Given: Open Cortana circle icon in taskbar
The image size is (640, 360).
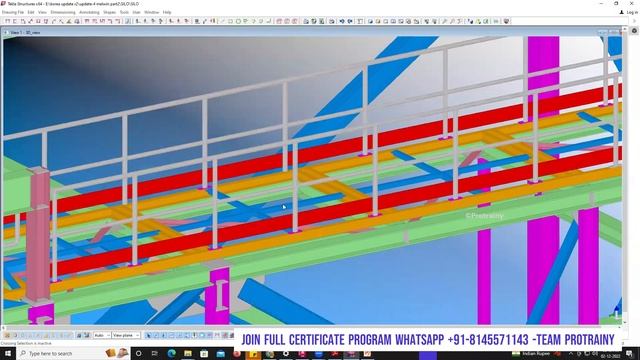Looking at the screenshot, I should point(138,353).
